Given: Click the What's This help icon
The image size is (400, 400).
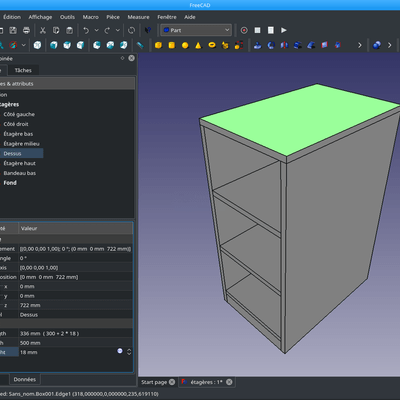Looking at the screenshot, I should click(148, 30).
